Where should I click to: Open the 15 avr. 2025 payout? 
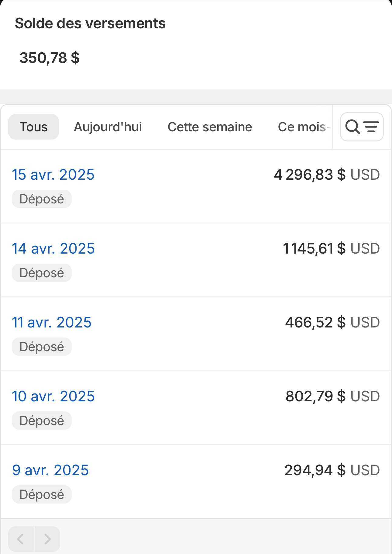[x=53, y=175]
